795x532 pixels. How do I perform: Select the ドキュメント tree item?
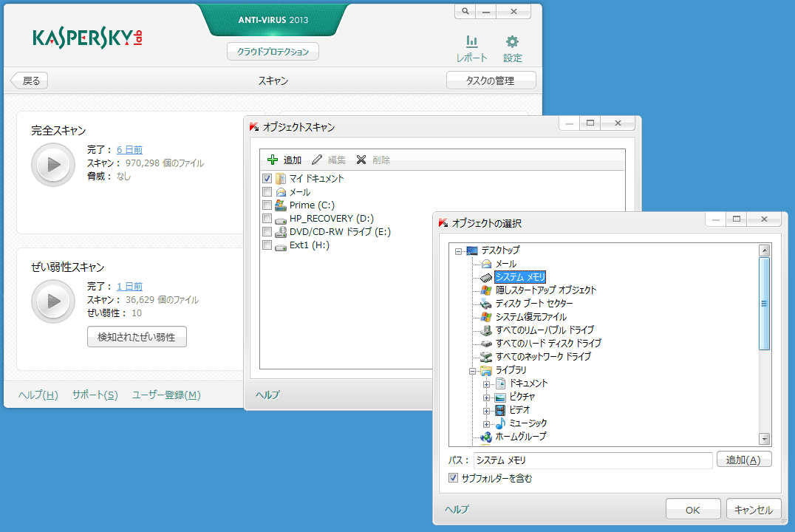[x=528, y=383]
